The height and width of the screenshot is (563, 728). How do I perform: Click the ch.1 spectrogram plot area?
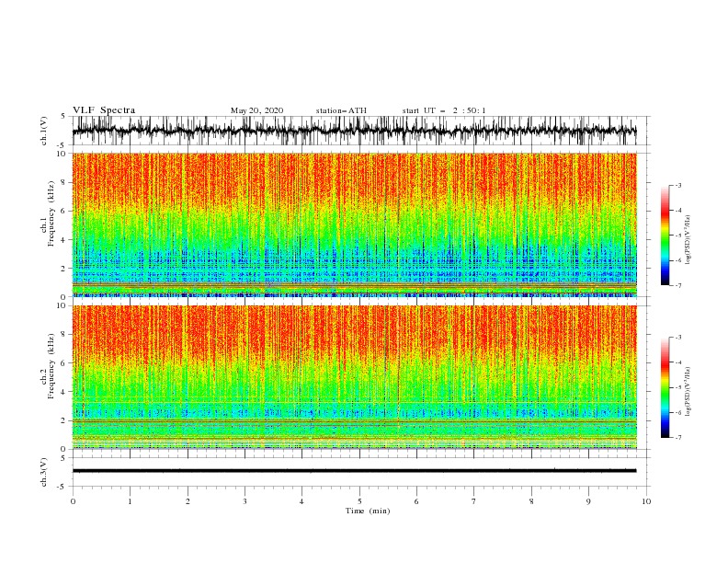354,224
